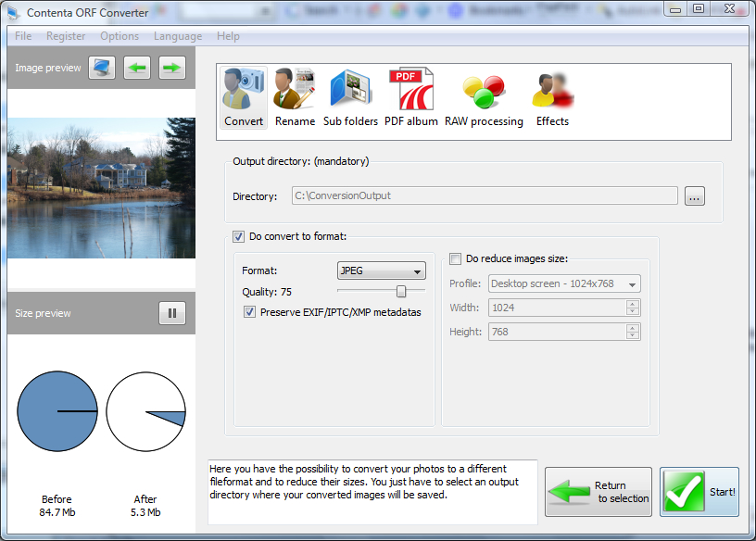Increase the Height value with up arrow
This screenshot has height=541, width=756.
tap(633, 328)
